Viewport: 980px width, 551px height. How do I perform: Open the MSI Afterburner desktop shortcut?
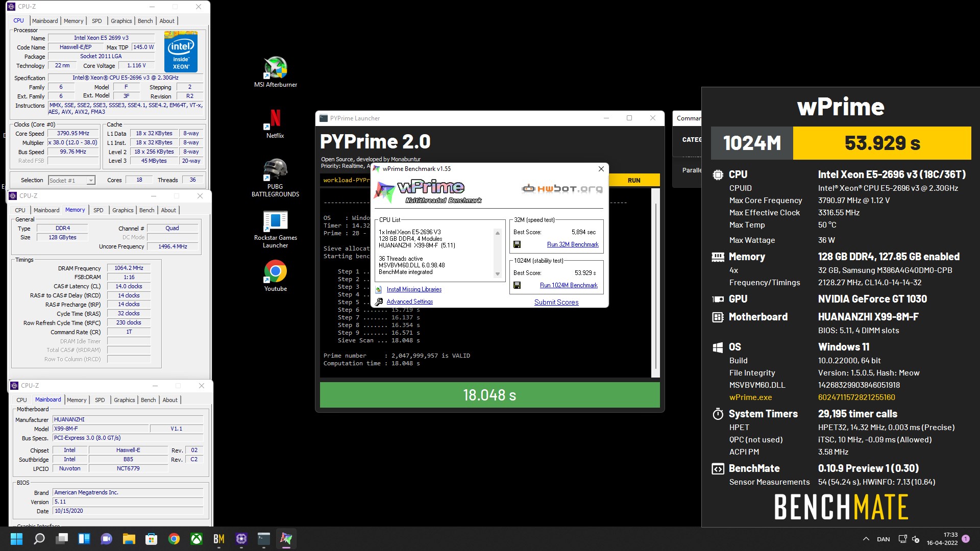pos(276,72)
